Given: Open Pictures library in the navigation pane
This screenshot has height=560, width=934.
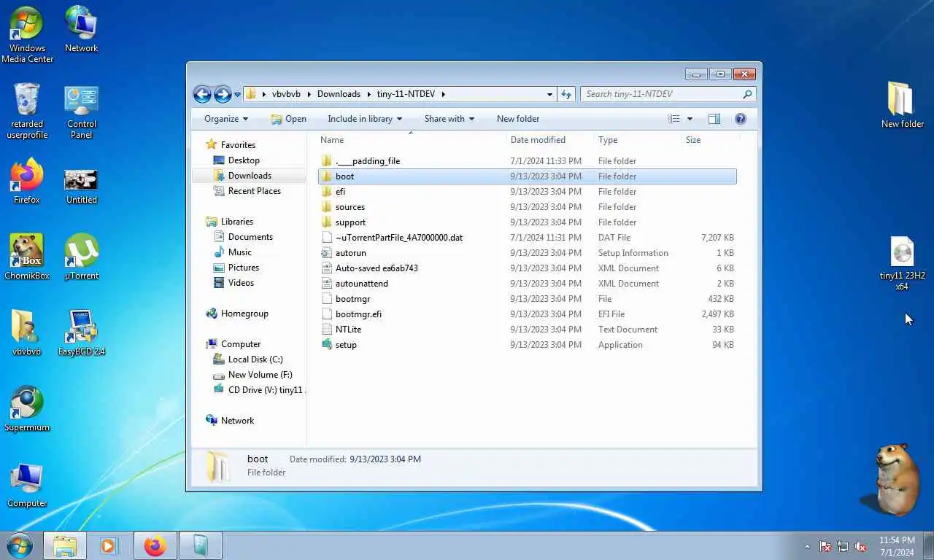Looking at the screenshot, I should click(243, 268).
